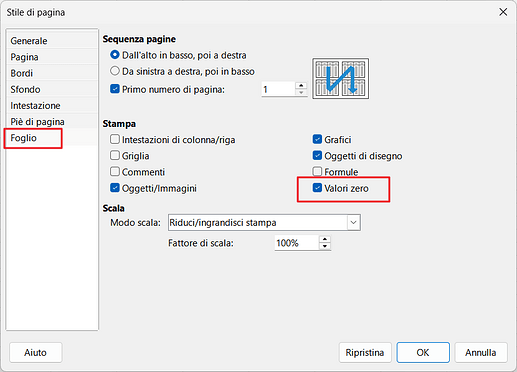Image resolution: width=517 pixels, height=372 pixels.
Task: Click the Ripristina button
Action: 365,352
